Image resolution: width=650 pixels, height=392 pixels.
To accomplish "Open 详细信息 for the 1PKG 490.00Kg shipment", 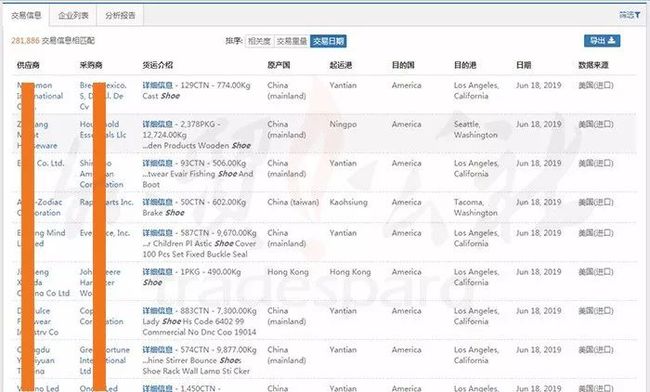I will click(x=158, y=272).
